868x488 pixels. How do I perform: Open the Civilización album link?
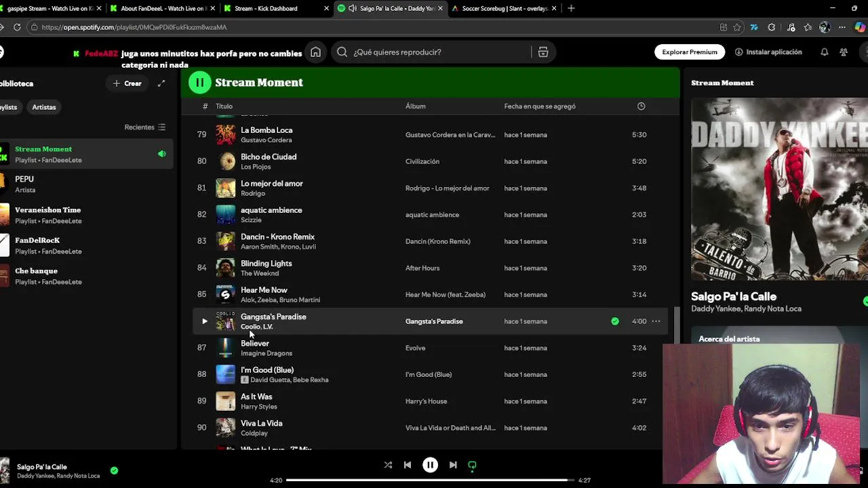click(422, 161)
